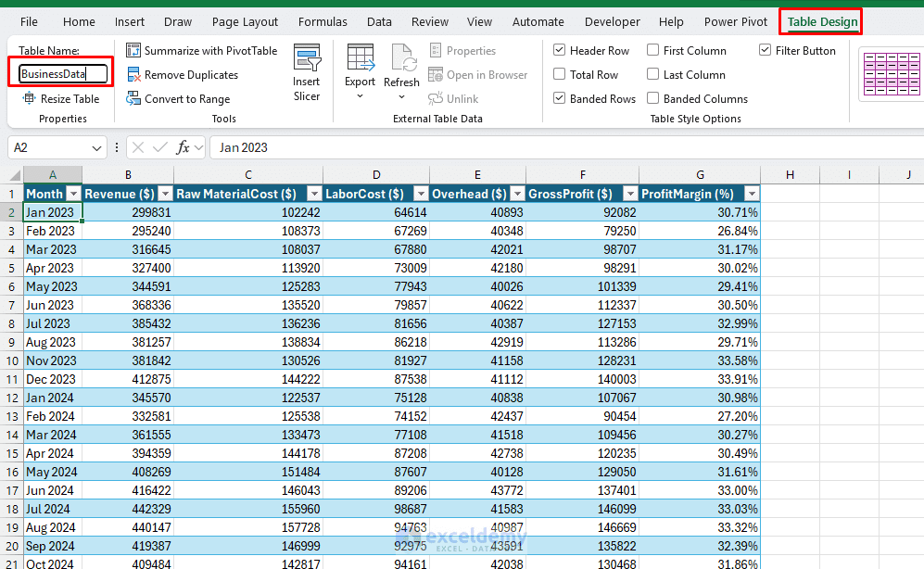Click the formula bar Enter checkmark icon

[159, 147]
